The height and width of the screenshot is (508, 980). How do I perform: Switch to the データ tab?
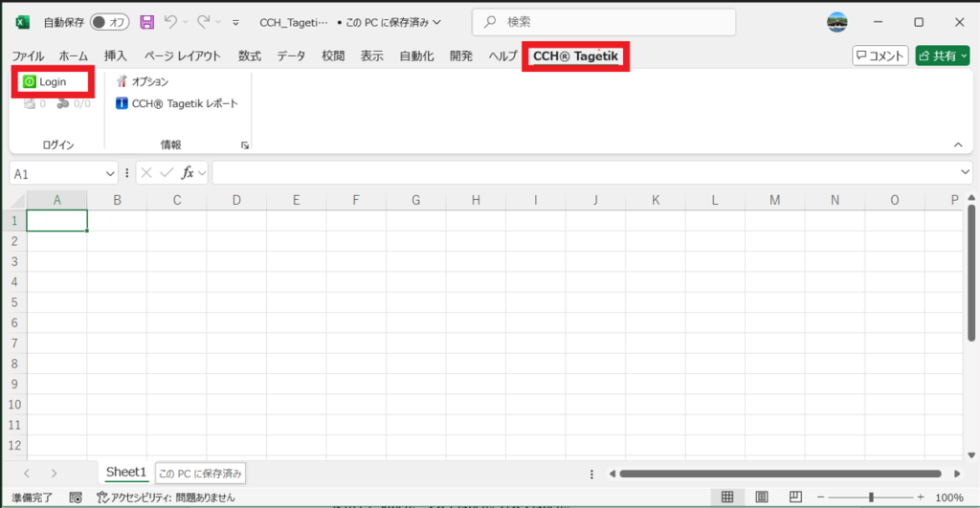coord(291,56)
